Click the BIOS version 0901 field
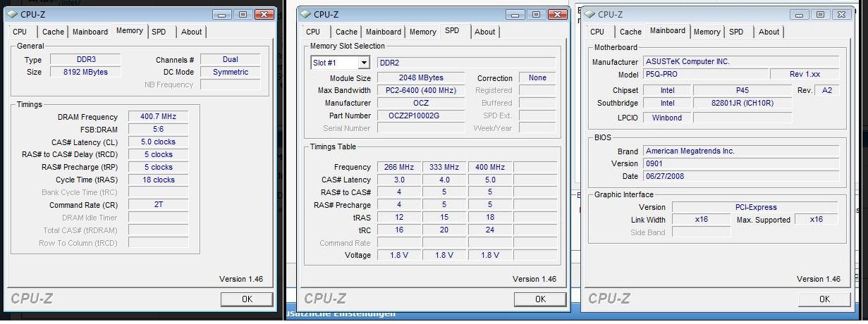This screenshot has height=324, width=868. pyautogui.click(x=740, y=163)
